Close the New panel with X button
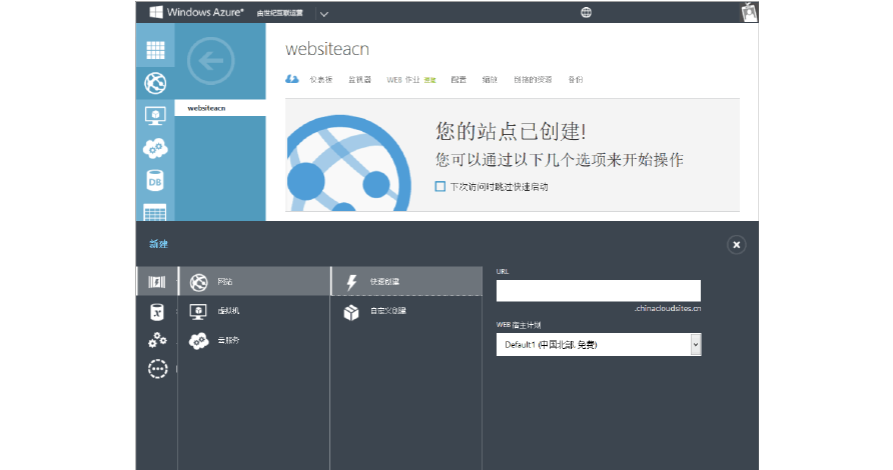 (x=736, y=244)
